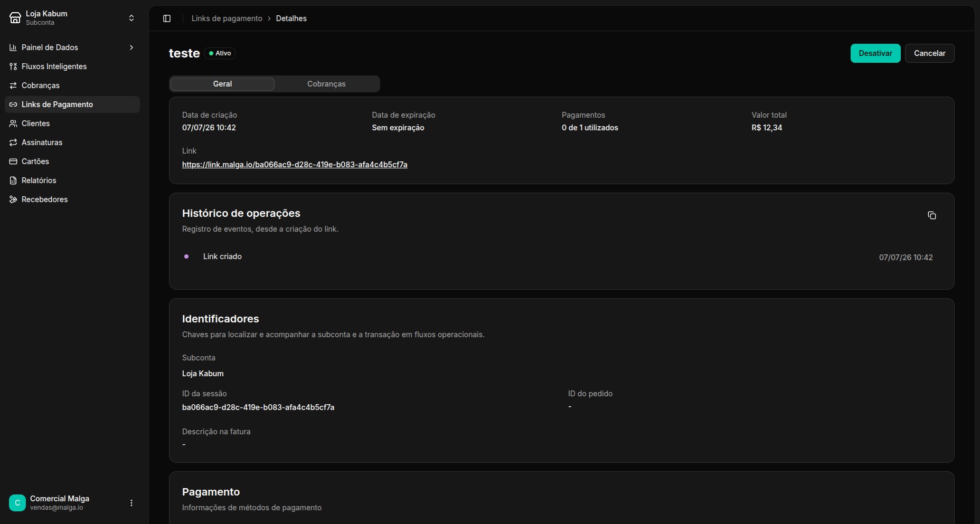Click the Comercial Malga avatar

[x=17, y=503]
